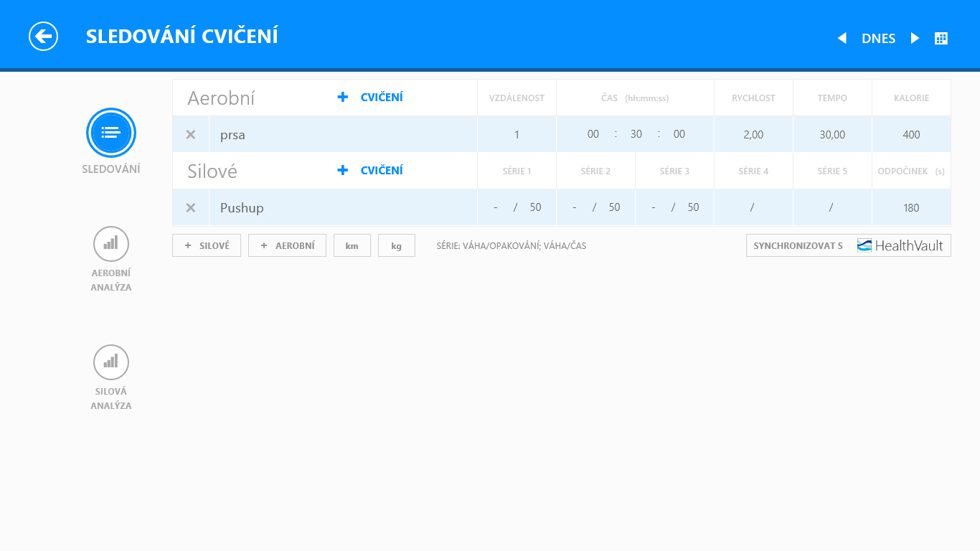Screen dimensions: 980x551
Task: Remove the Pushup exercise row
Action: click(191, 207)
